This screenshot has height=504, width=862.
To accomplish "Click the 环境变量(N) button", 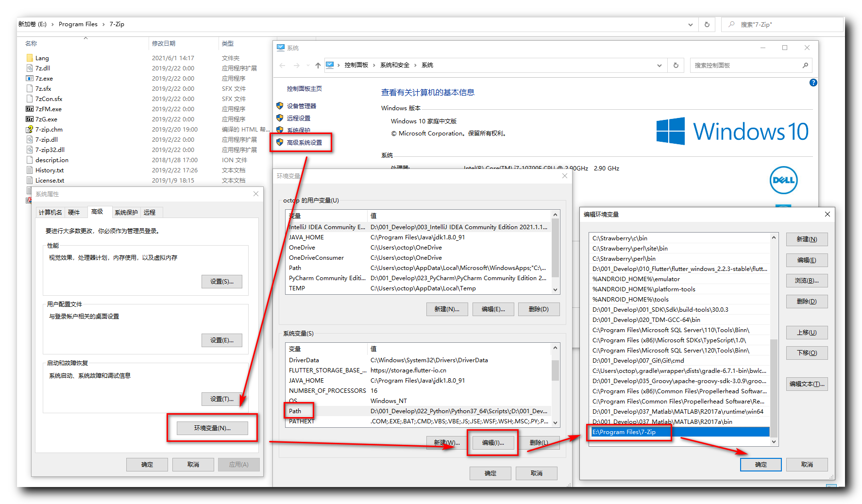I will [212, 428].
